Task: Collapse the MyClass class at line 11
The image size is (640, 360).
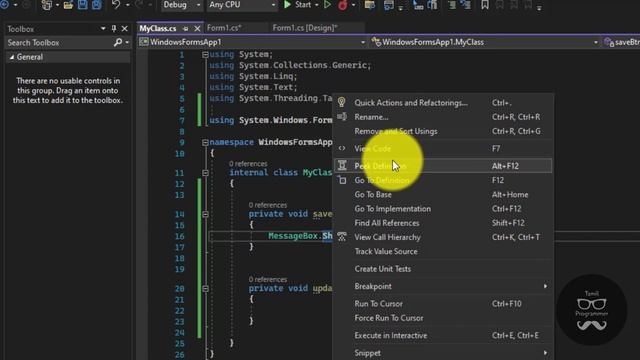Action: coord(205,173)
